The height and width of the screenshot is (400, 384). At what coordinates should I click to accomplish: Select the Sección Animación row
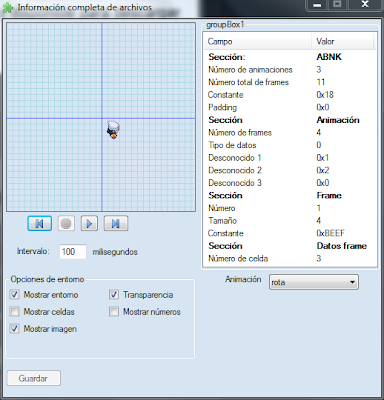pos(290,120)
